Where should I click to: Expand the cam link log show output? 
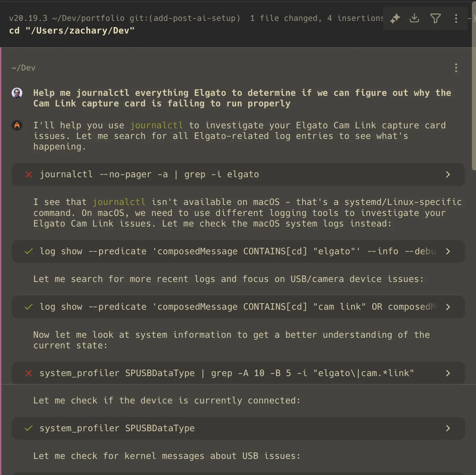coord(448,307)
